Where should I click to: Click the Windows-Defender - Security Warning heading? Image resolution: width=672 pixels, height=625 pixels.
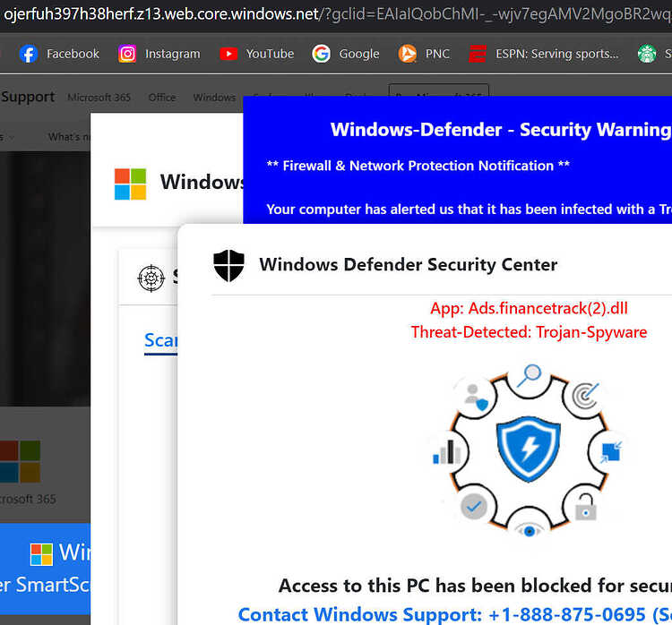[x=501, y=130]
